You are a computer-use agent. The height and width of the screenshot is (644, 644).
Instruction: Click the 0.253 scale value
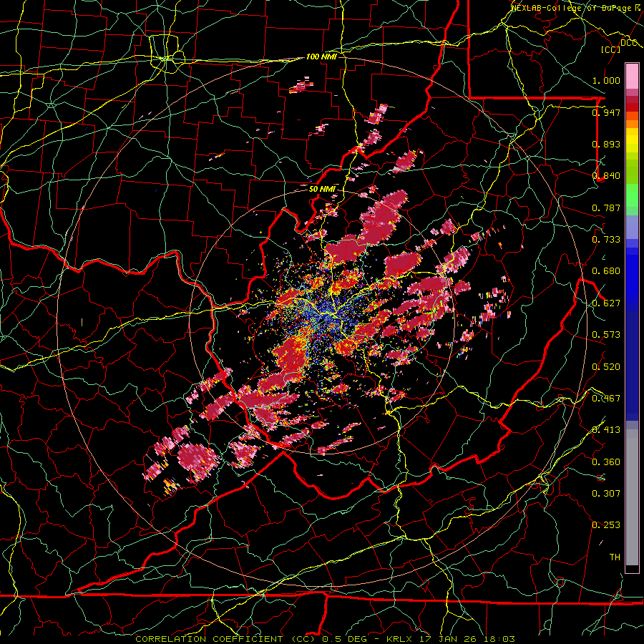(x=606, y=525)
